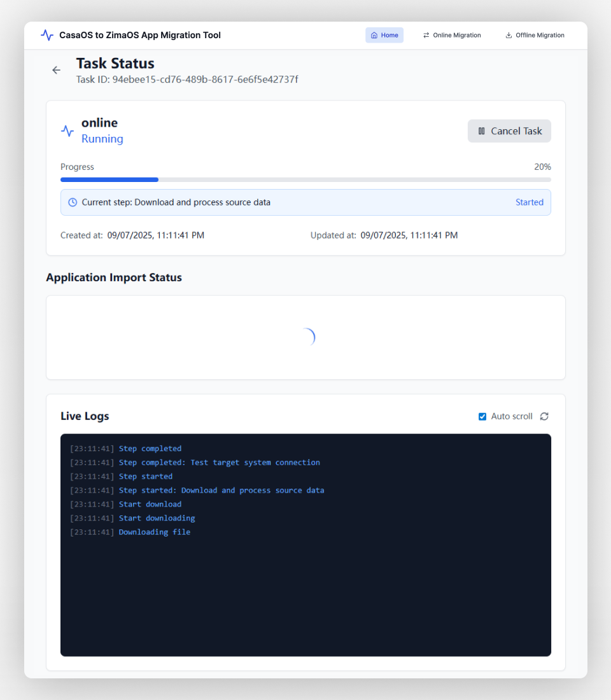Click the Started step status
The width and height of the screenshot is (611, 700).
530,202
